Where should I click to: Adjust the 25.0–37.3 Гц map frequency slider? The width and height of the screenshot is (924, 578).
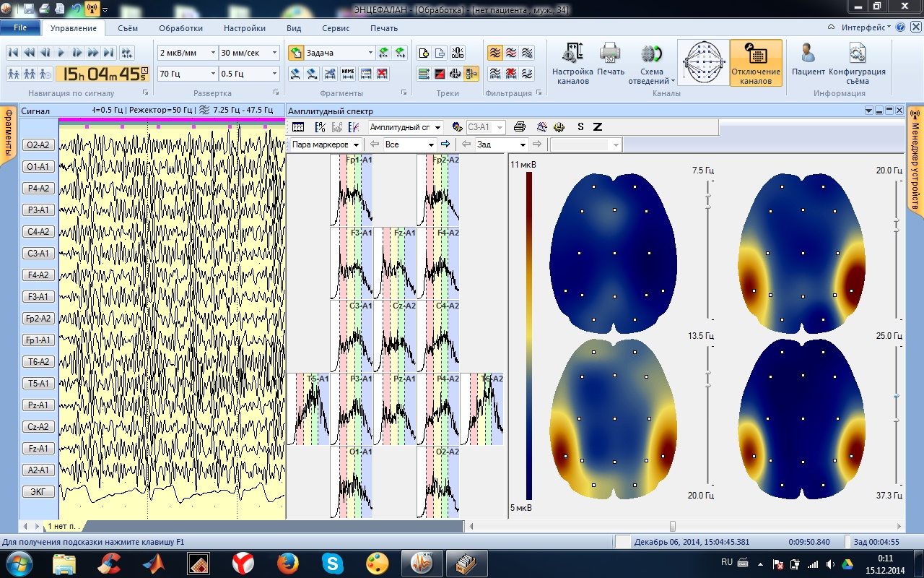(896, 415)
